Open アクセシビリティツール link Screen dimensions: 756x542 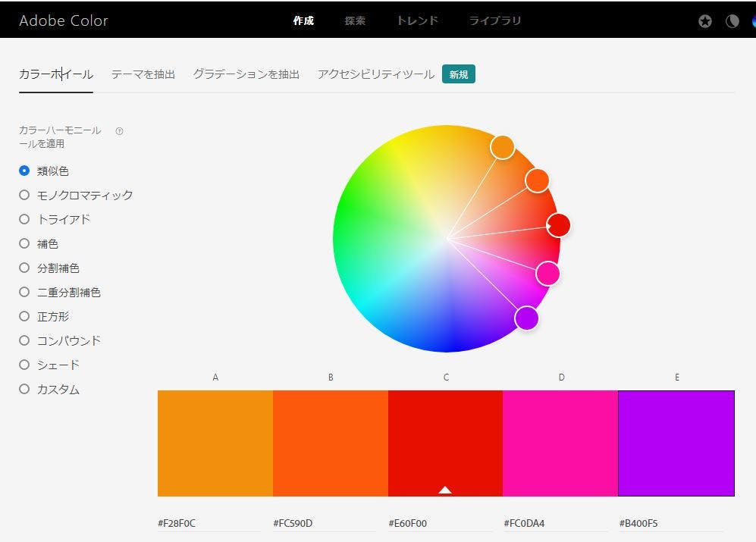[x=376, y=74]
